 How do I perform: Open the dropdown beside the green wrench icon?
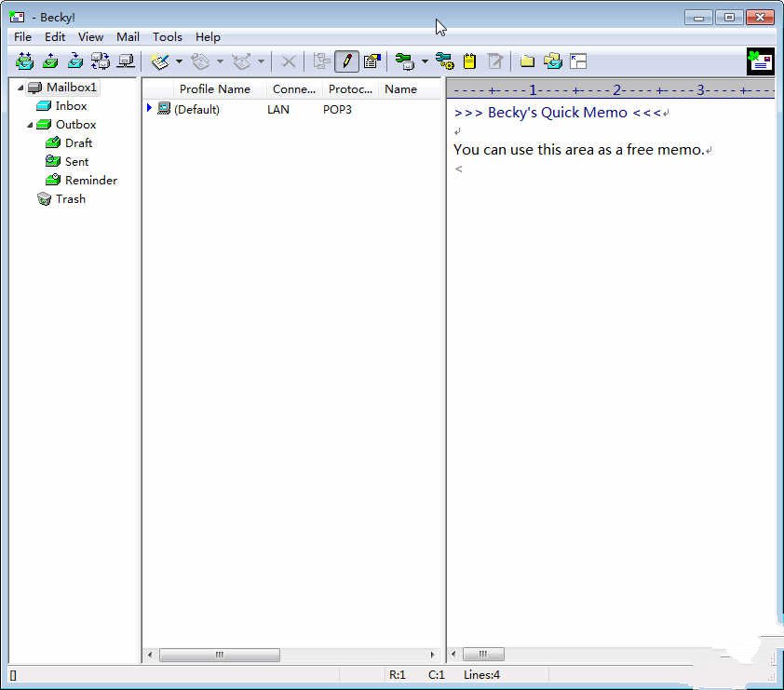point(425,62)
